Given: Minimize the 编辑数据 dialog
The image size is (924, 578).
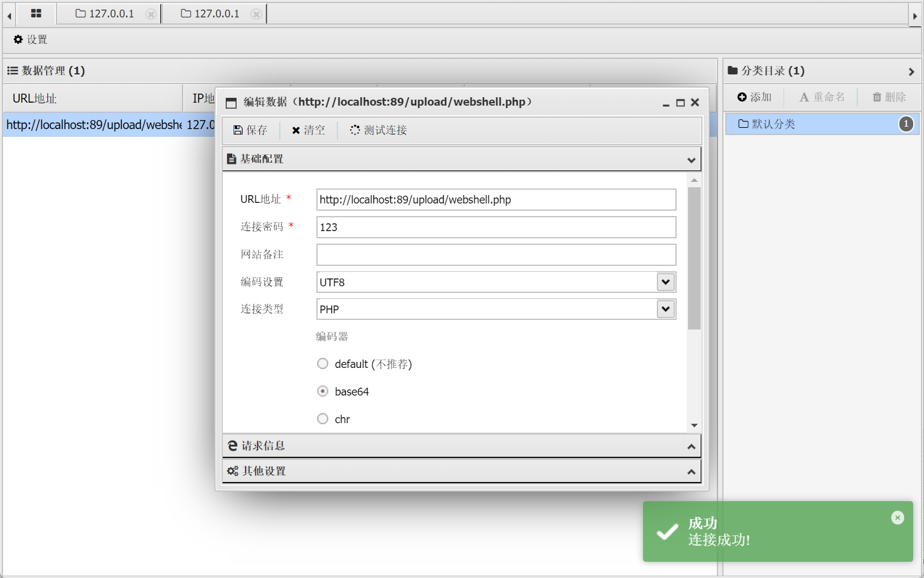Looking at the screenshot, I should 666,103.
